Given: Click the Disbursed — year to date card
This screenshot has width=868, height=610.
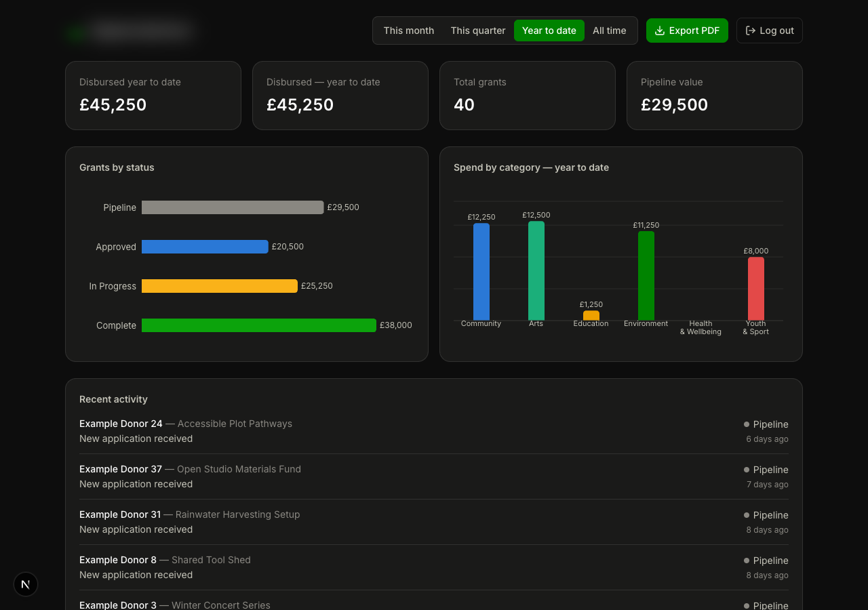Looking at the screenshot, I should tap(340, 96).
